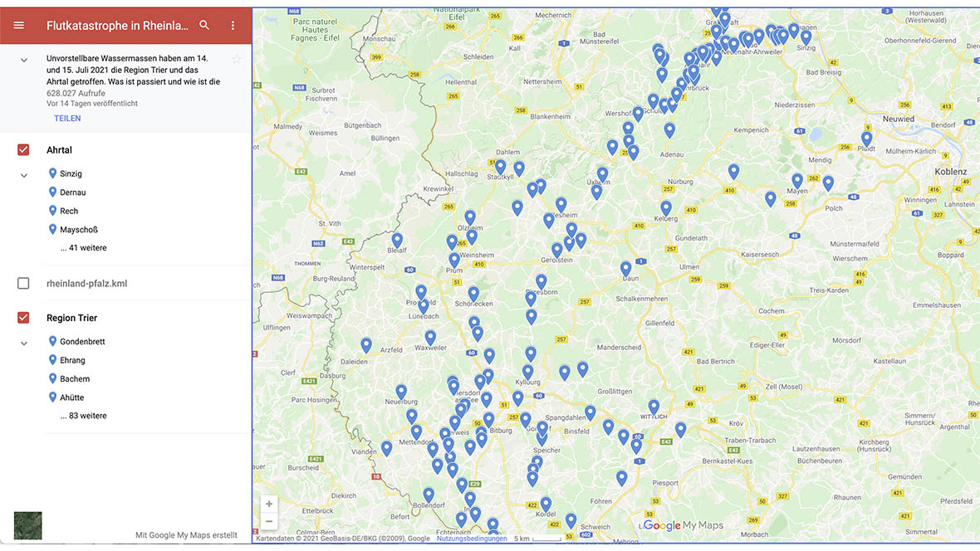Click the Google My Maps logo on map
The image size is (980, 551).
(683, 525)
